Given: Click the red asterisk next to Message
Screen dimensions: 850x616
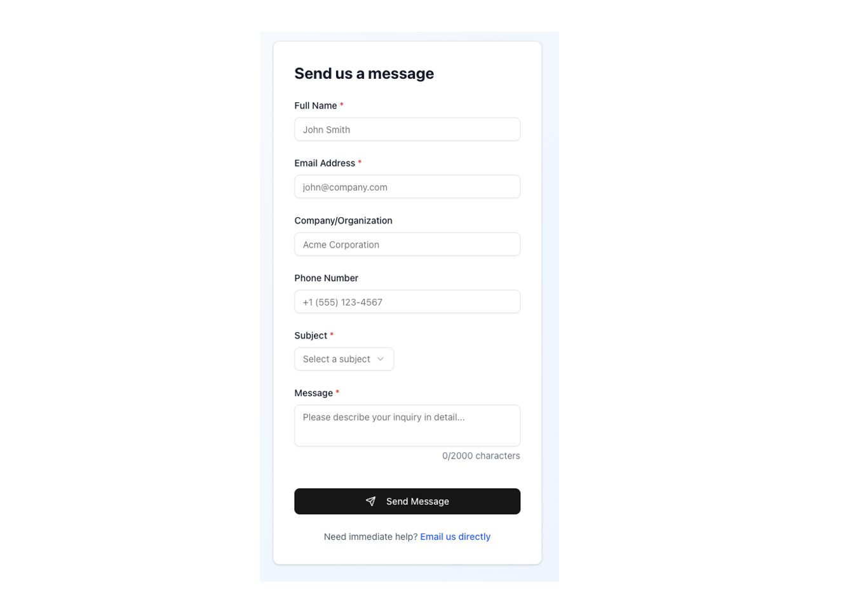Looking at the screenshot, I should pyautogui.click(x=337, y=392).
